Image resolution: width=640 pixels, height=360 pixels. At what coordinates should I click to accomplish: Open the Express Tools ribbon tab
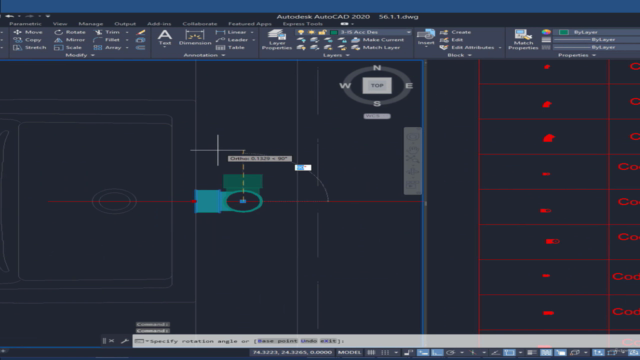(x=302, y=24)
